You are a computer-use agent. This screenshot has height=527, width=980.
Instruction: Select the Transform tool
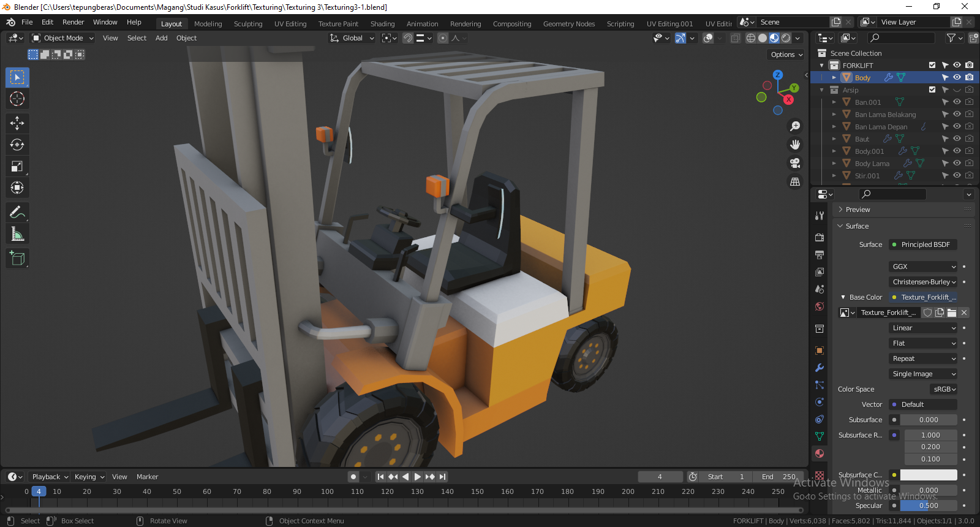pyautogui.click(x=17, y=188)
